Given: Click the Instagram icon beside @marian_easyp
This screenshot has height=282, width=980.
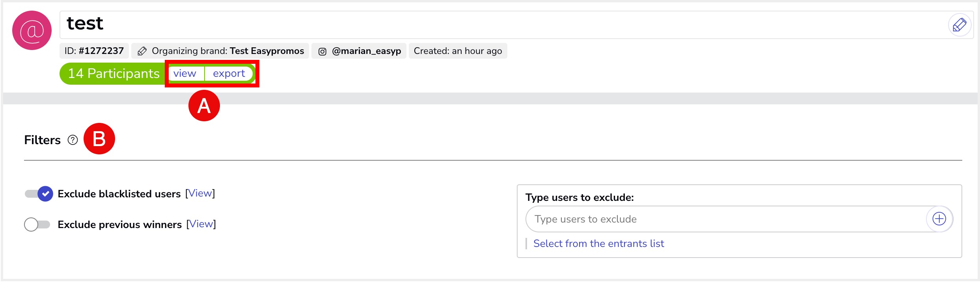Looking at the screenshot, I should coord(322,52).
